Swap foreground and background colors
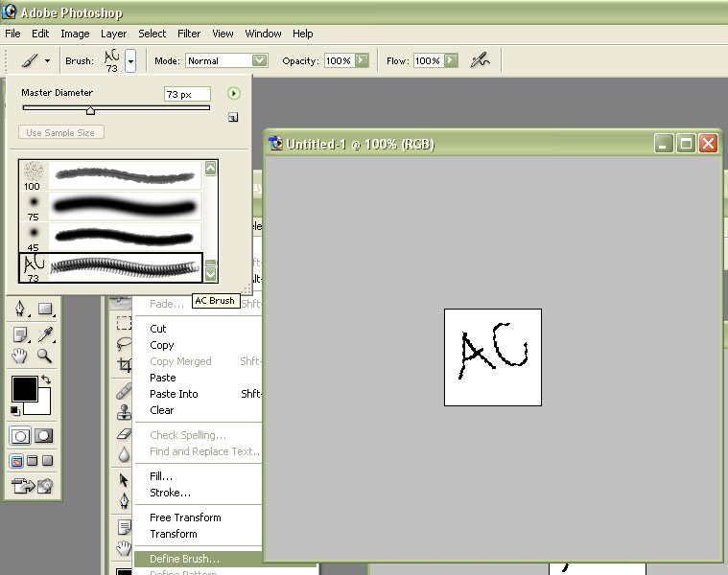 point(45,379)
